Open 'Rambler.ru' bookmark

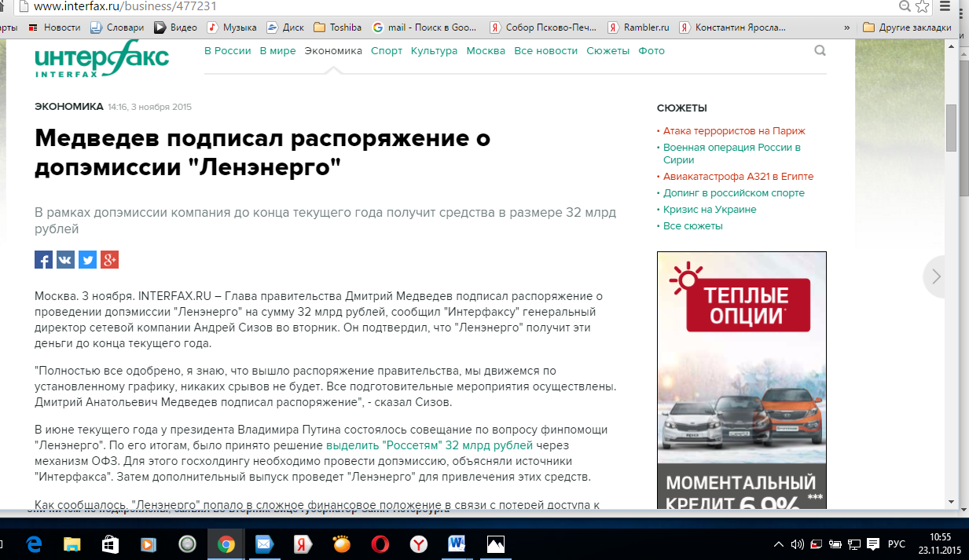pos(639,27)
